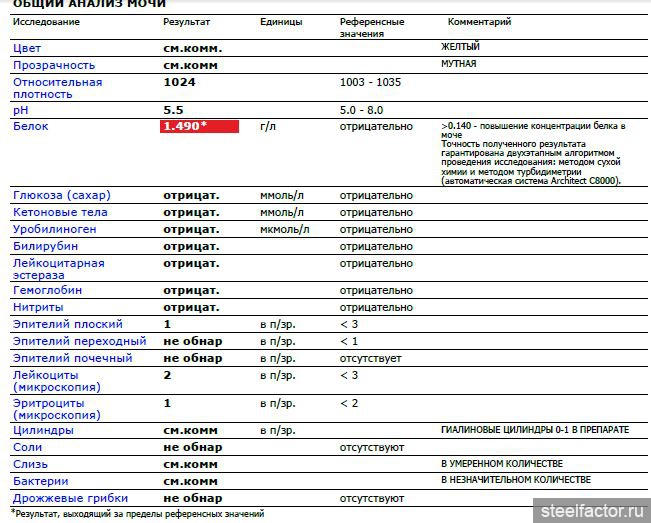This screenshot has height=523, width=651.
Task: Click the Референсные значения header
Action: 372,28
